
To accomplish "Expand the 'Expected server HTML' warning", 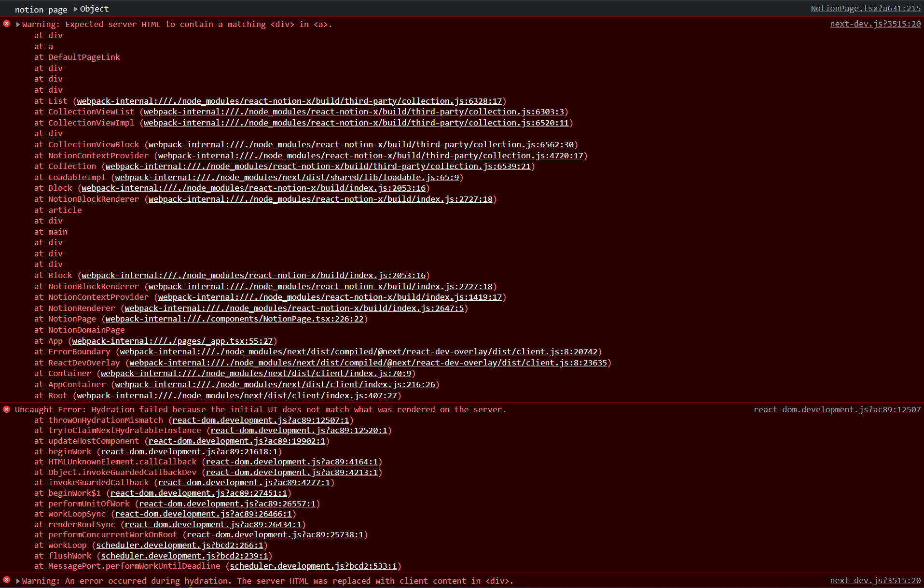I will click(18, 25).
